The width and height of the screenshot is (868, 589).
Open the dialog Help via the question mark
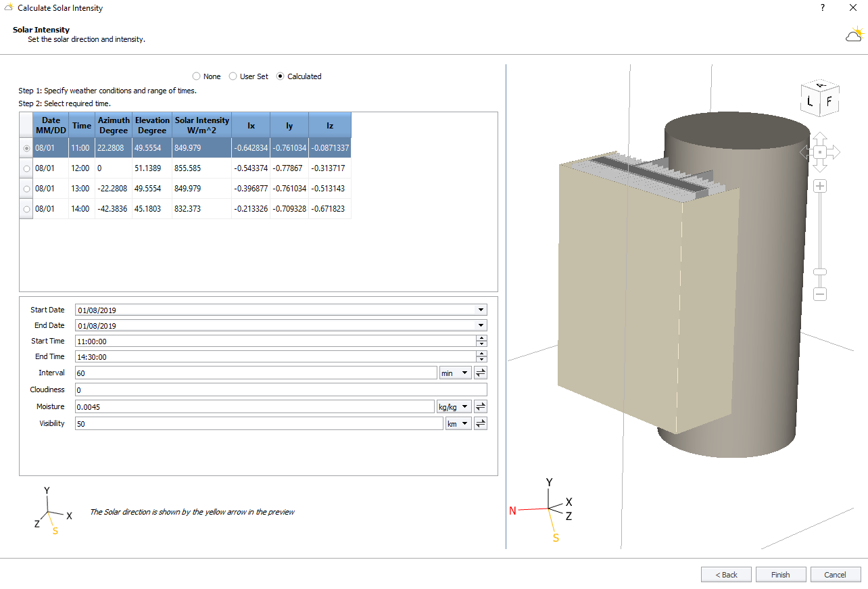822,7
